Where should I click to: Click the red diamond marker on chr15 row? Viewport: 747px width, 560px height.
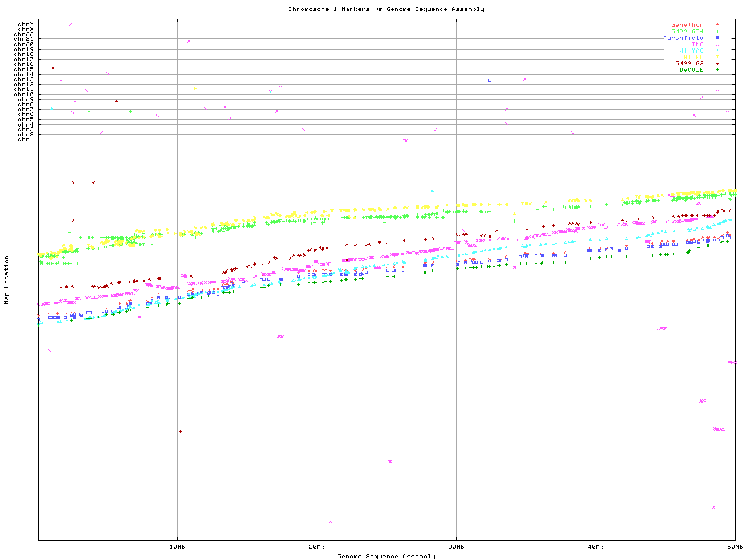(x=53, y=68)
